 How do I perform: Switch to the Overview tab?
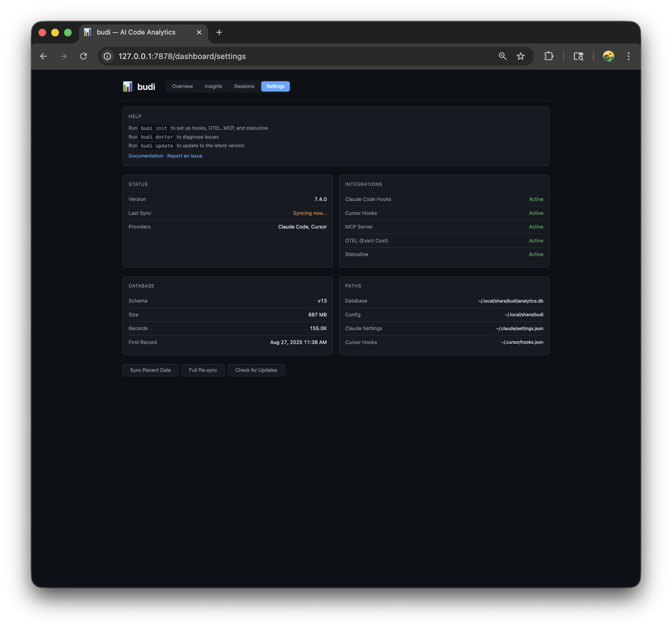click(x=182, y=86)
